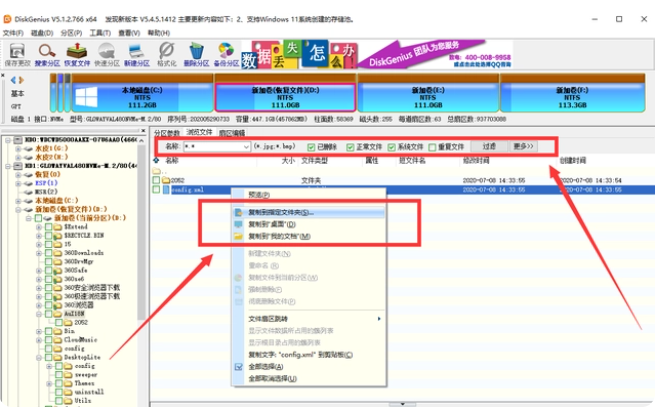Click the parent folder '..' icon in file list
This screenshot has width=658, height=409.
(x=156, y=171)
